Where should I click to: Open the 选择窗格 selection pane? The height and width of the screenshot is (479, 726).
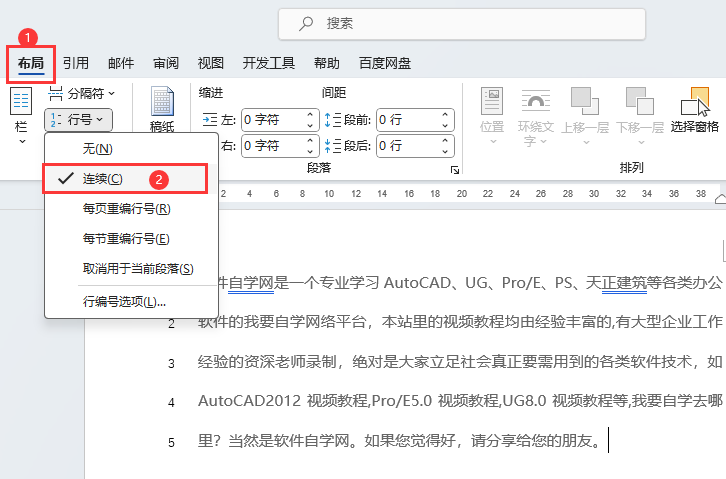click(695, 110)
